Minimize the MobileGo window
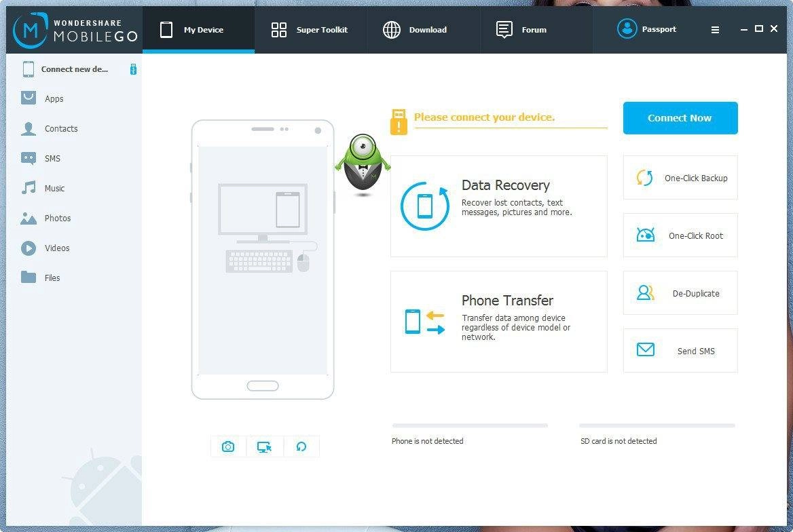The height and width of the screenshot is (532, 793). (x=744, y=29)
